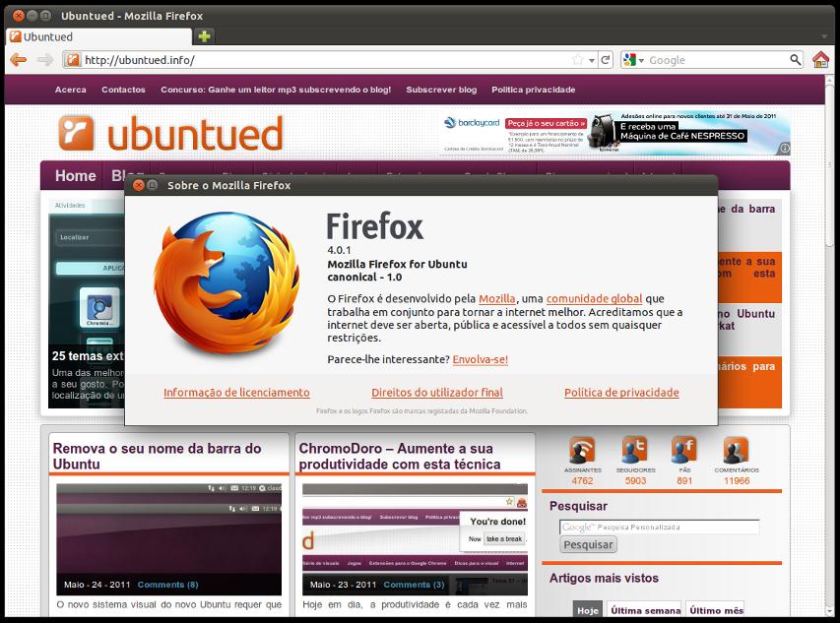Open the 'Informação de licenciamento' link
Screen dimensions: 840x623
click(x=236, y=393)
